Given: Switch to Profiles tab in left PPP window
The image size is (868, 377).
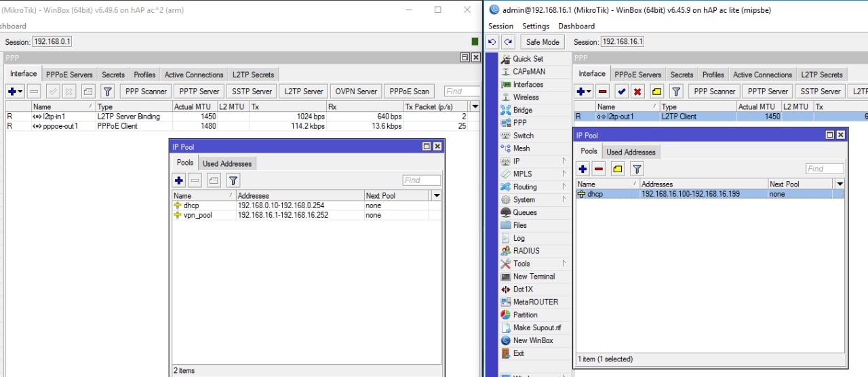Looking at the screenshot, I should click(x=144, y=75).
